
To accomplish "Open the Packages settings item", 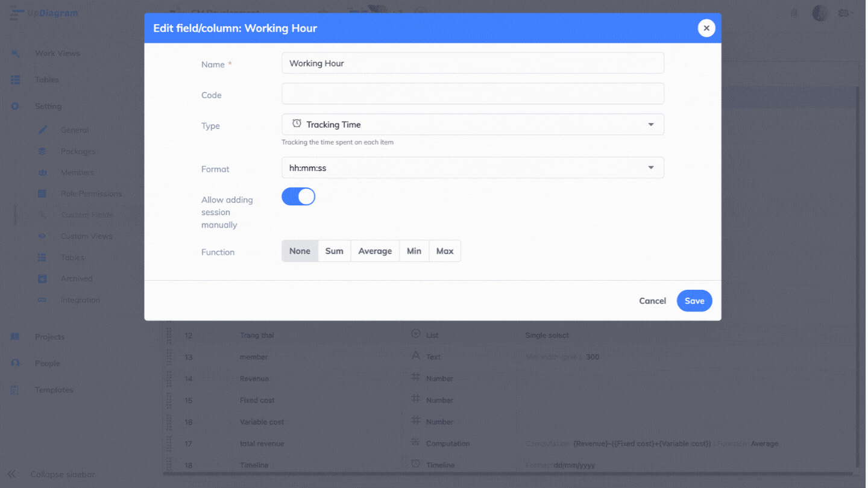I will click(78, 151).
